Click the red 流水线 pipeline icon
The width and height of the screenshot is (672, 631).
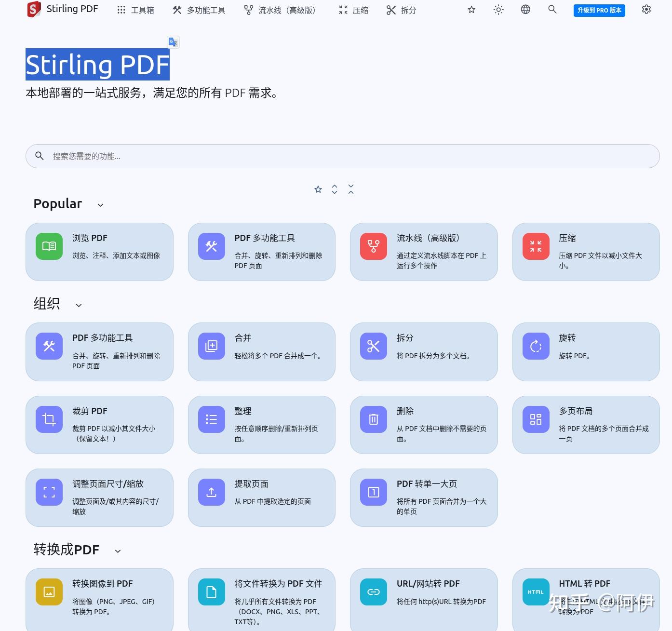(374, 246)
